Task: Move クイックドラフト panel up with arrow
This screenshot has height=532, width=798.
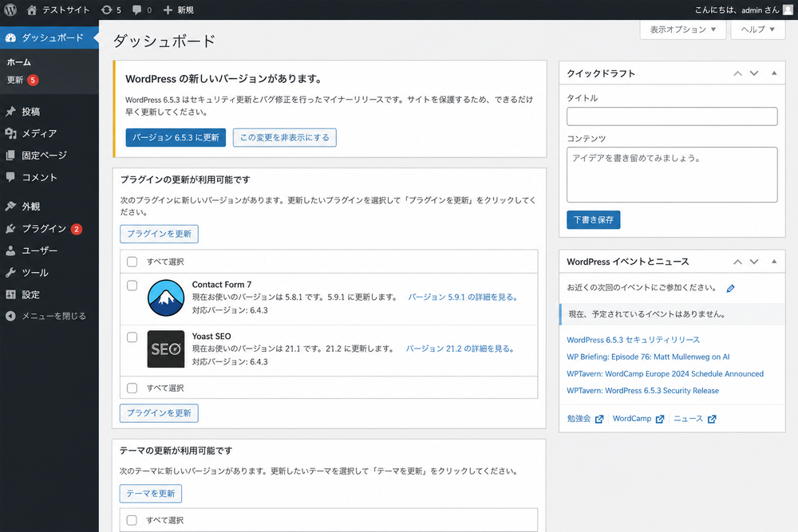Action: [737, 73]
